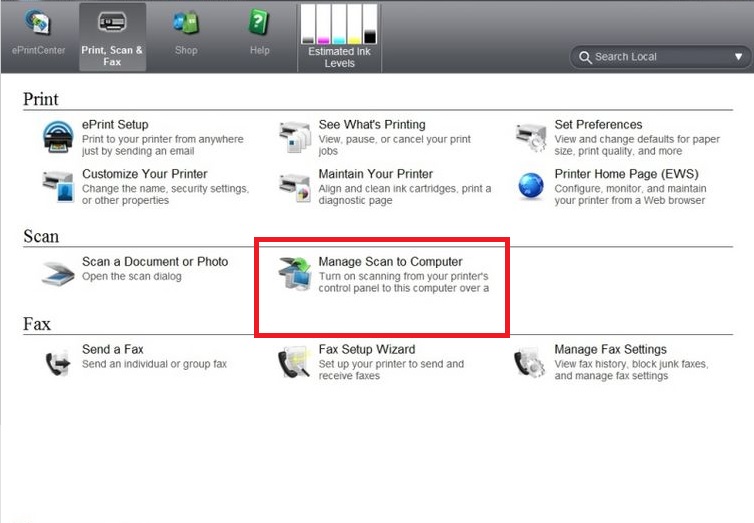Open the Help question mark icon

259,22
